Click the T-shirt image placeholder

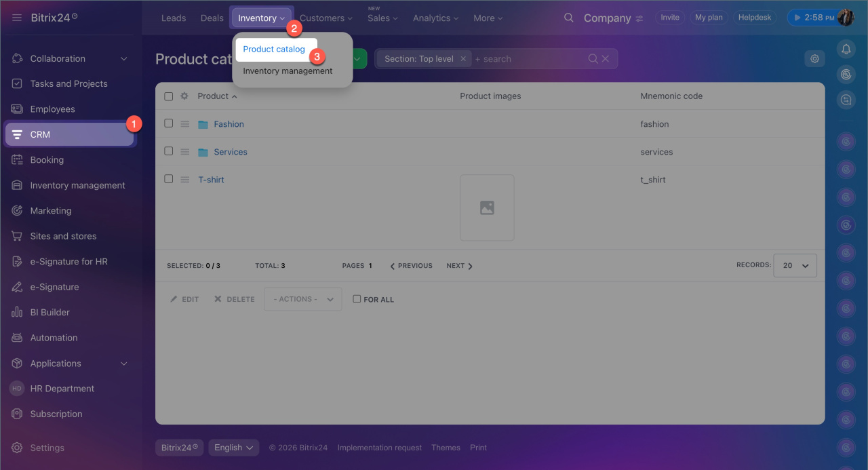click(487, 208)
